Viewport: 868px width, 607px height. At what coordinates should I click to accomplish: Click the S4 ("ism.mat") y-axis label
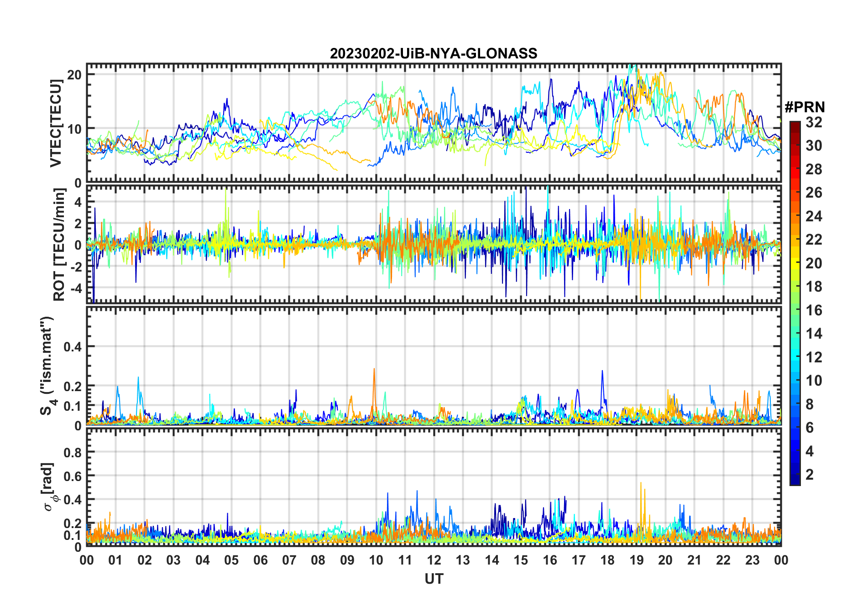point(47,366)
